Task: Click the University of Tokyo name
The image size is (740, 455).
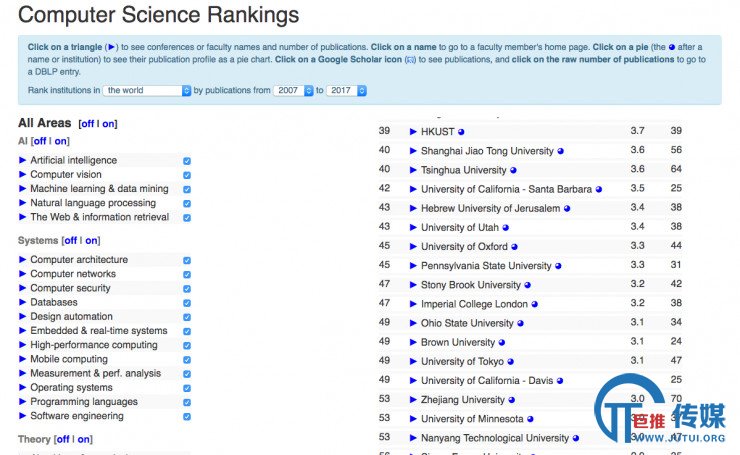Action: [x=462, y=362]
